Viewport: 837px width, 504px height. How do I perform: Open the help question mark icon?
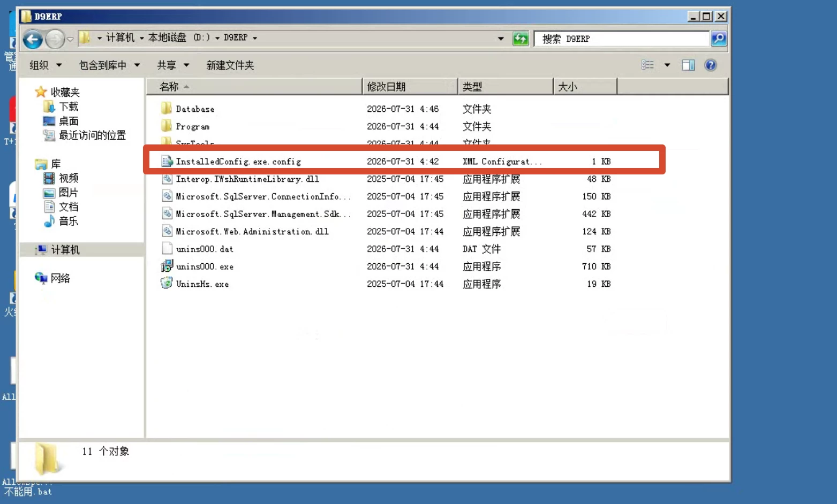(711, 65)
